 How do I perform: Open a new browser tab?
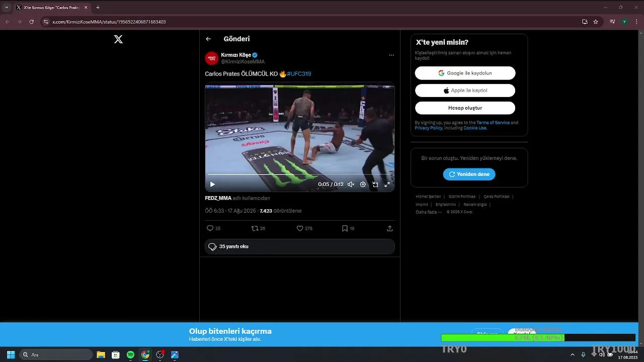pyautogui.click(x=98, y=8)
